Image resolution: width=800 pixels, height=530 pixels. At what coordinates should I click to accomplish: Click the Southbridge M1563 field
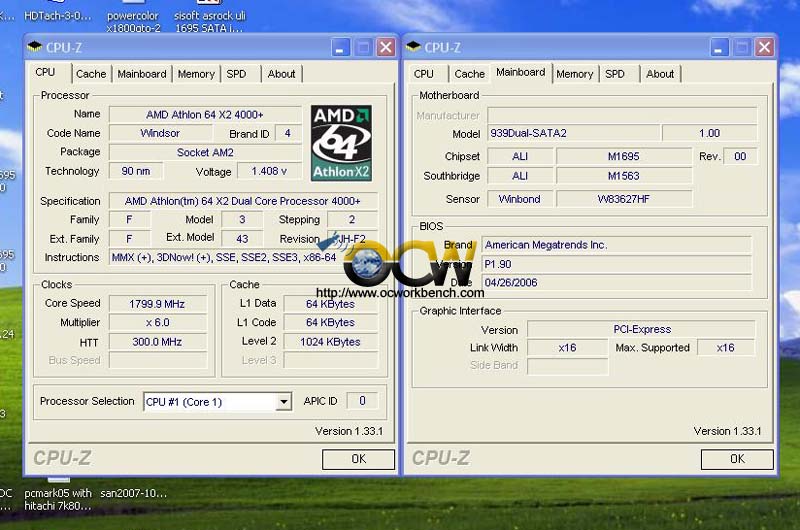tap(623, 176)
